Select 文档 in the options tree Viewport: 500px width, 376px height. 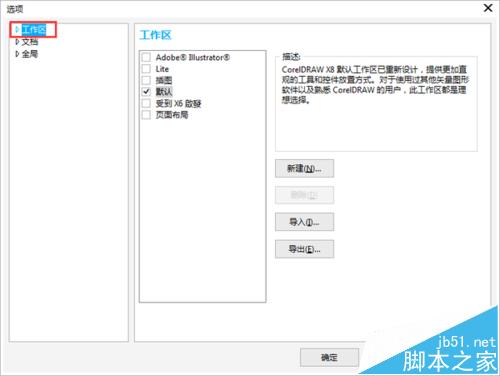30,42
